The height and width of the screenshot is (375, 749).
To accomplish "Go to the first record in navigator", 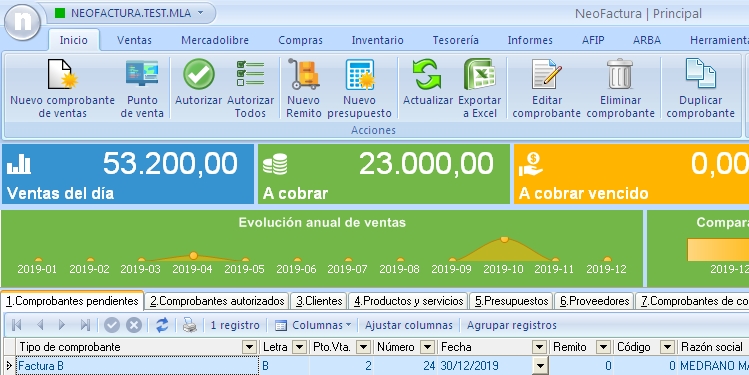I will click(16, 325).
